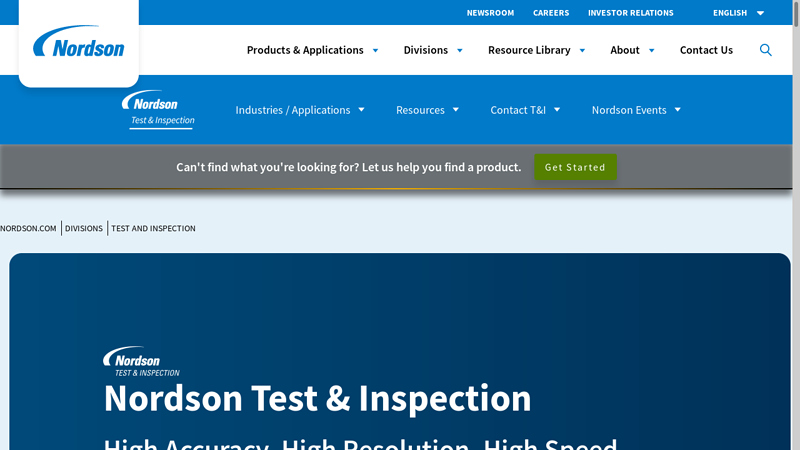
Task: Open the Contact T&I menu
Action: pos(518,110)
